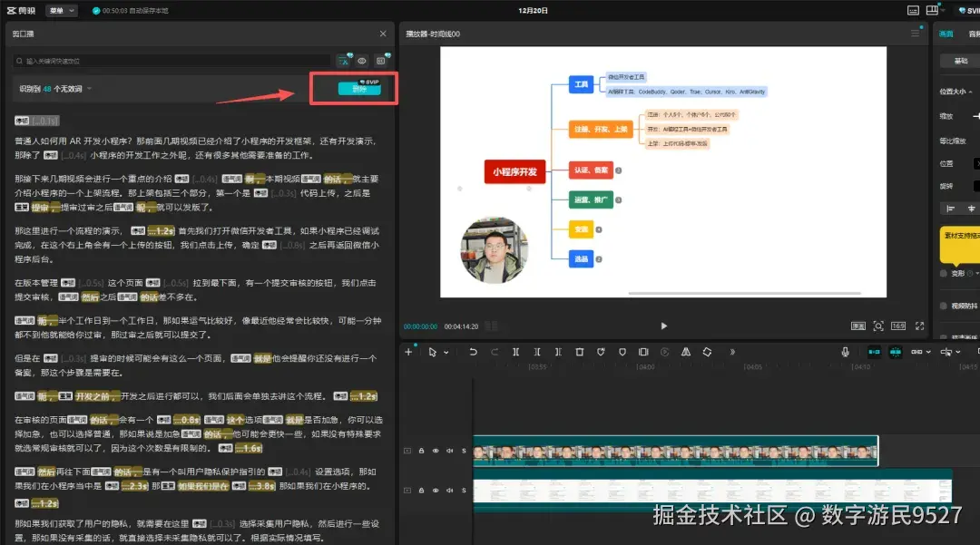Hide the lower video track with eye icon

click(436, 491)
